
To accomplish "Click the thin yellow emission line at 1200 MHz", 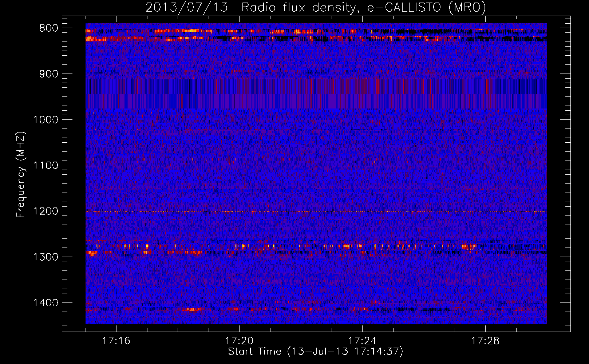I will 316,211.
